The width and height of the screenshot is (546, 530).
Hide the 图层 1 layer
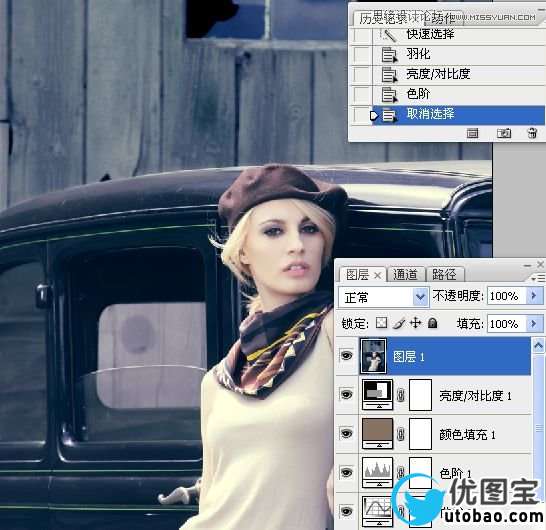(346, 356)
